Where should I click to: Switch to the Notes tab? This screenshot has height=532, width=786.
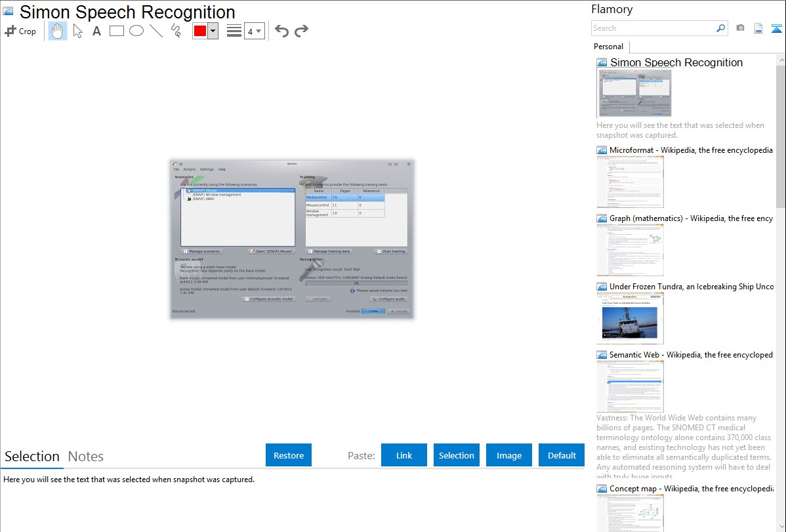coord(86,457)
